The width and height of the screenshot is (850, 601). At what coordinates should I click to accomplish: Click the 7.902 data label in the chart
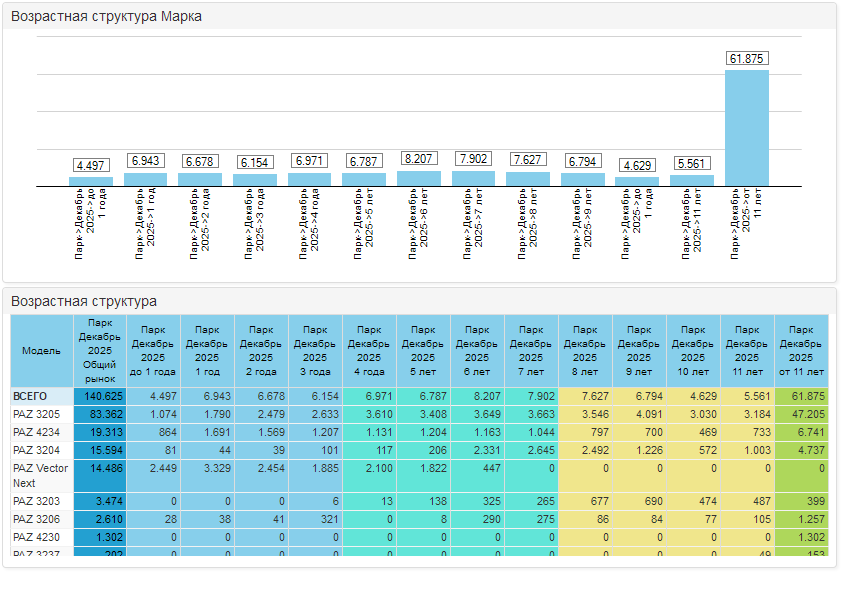473,159
